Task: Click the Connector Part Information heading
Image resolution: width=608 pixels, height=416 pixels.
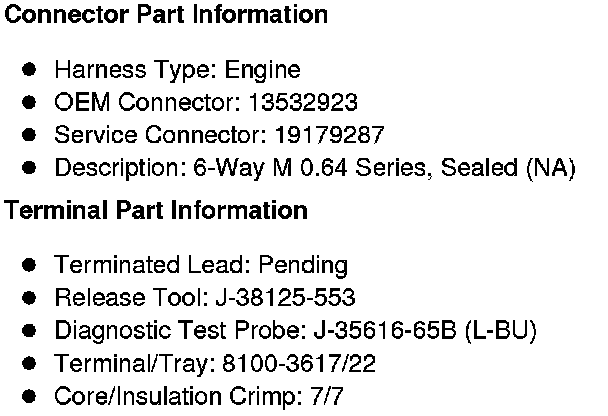Action: point(167,16)
